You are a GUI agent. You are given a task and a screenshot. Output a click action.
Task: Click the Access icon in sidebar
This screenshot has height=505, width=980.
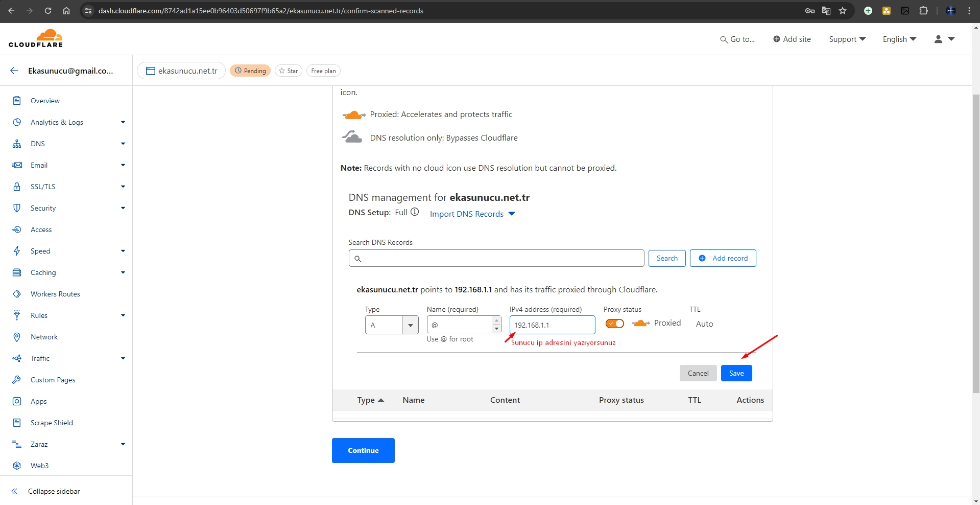(x=17, y=229)
